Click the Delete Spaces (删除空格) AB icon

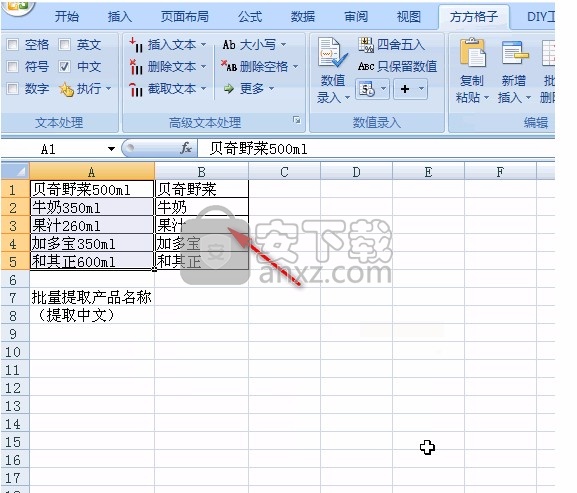coord(229,67)
